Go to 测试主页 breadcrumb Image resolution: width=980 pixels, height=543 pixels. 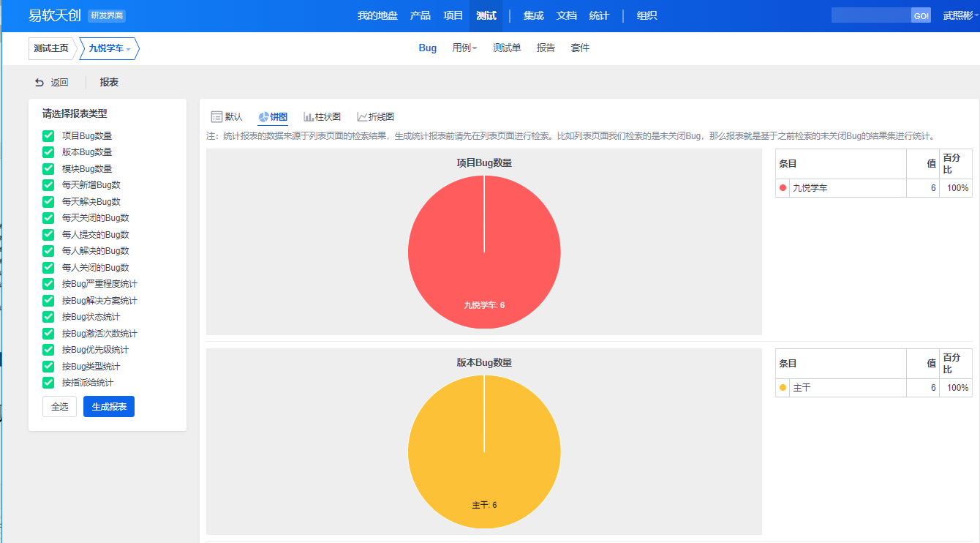point(51,49)
